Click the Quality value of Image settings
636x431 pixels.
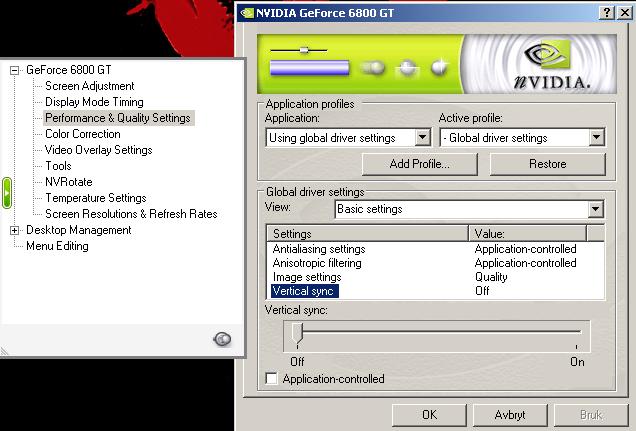click(x=491, y=277)
